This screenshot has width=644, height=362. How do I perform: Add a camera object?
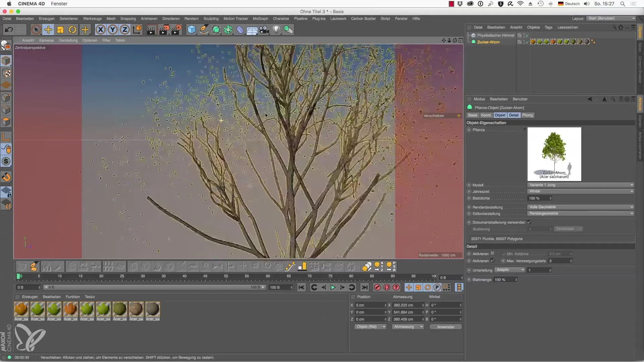point(264,30)
